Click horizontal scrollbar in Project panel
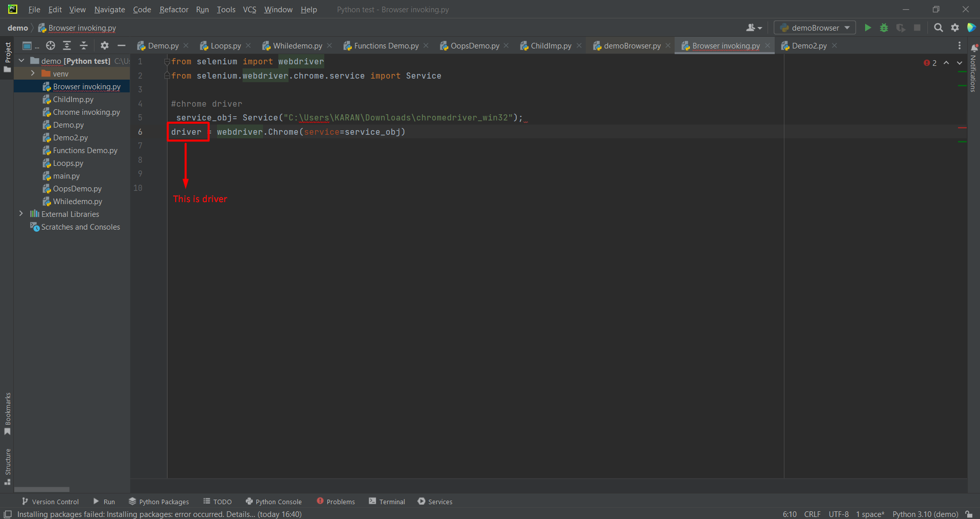The height and width of the screenshot is (519, 980). (42, 489)
